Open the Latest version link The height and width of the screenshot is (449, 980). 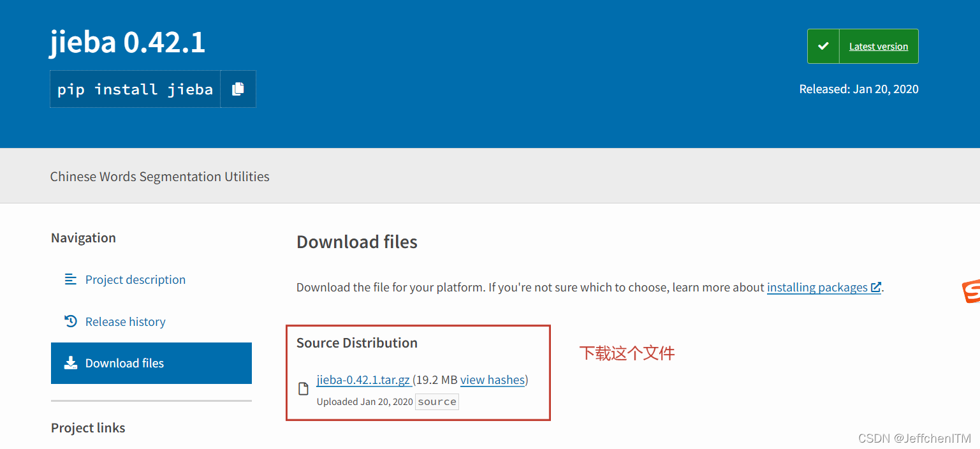click(878, 47)
